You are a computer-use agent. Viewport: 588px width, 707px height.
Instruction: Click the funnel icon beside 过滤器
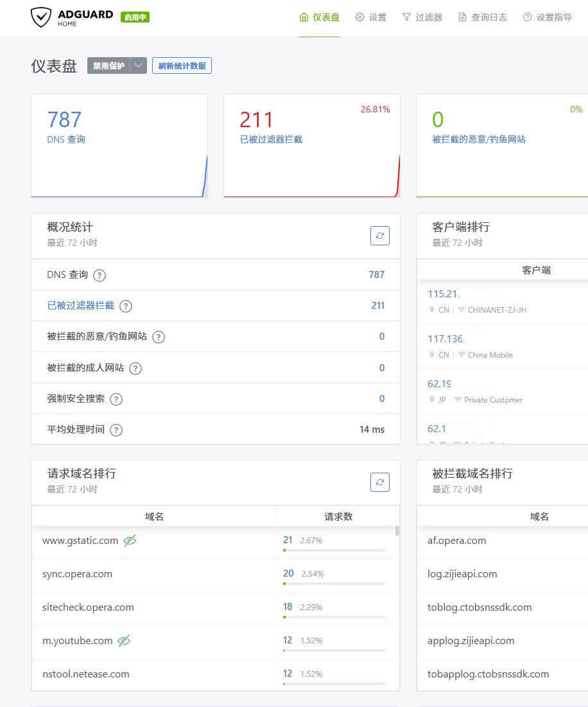[406, 17]
